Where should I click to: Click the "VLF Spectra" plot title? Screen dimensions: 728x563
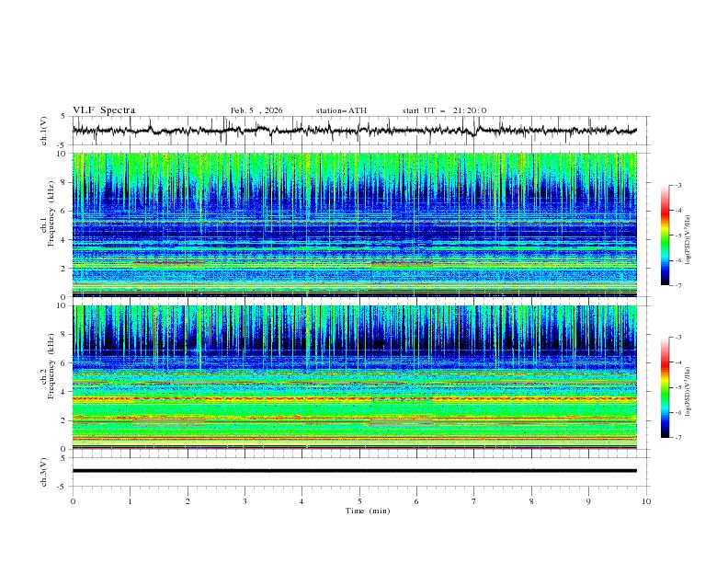pos(104,110)
